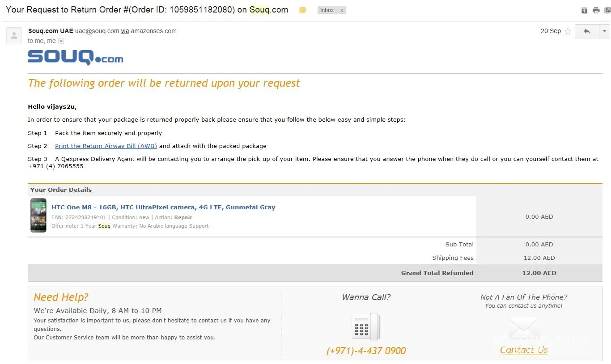
Task: Open more options dropdown beside reply
Action: 604,31
